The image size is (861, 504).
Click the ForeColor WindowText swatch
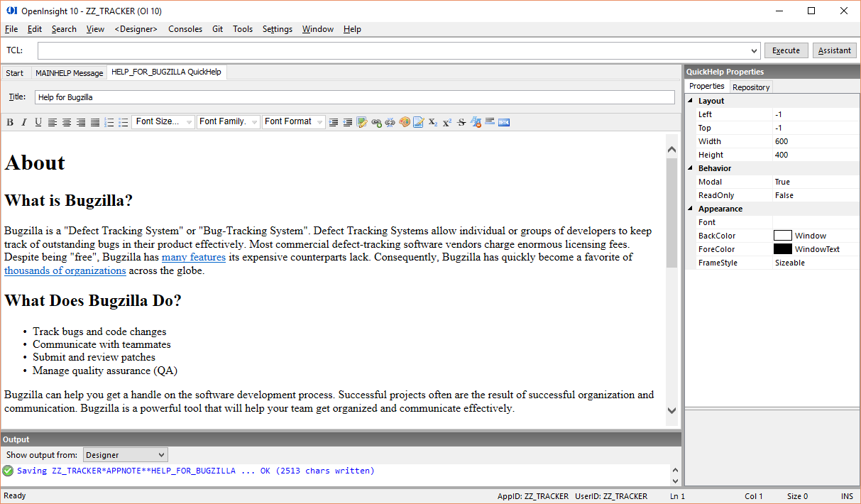783,249
